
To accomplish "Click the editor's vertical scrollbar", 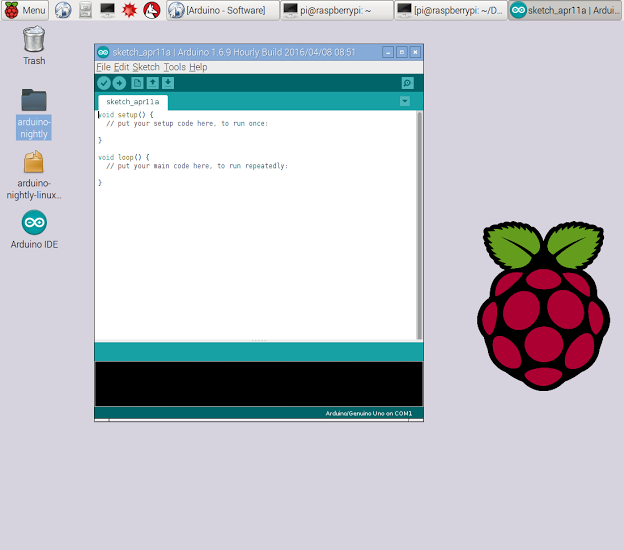I will tap(419, 225).
